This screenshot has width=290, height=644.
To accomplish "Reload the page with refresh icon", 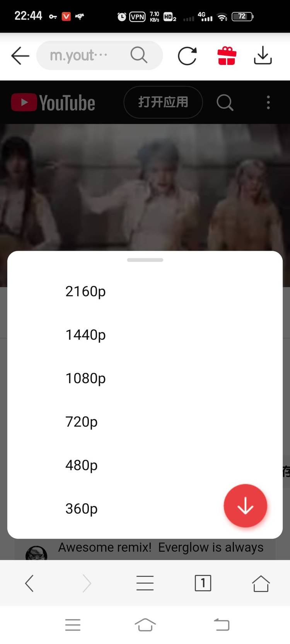I will click(x=187, y=56).
